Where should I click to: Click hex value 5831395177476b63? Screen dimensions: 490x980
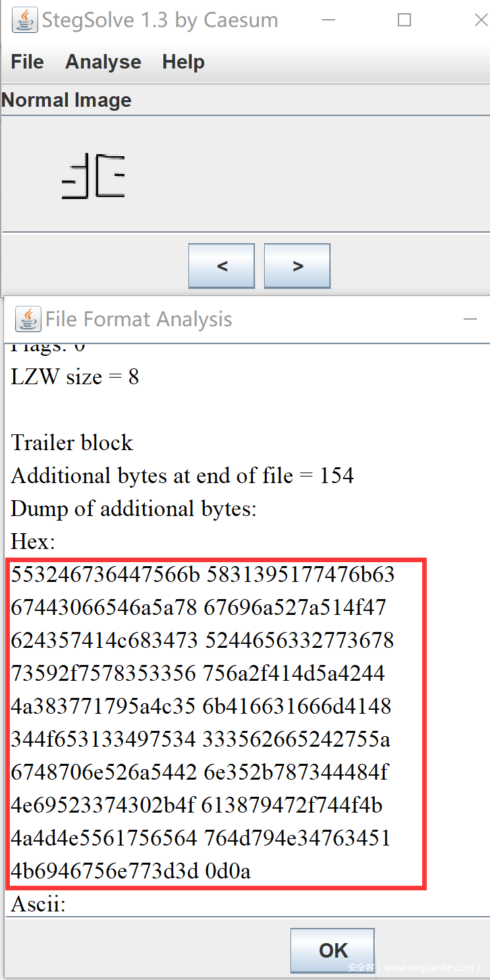coord(300,575)
